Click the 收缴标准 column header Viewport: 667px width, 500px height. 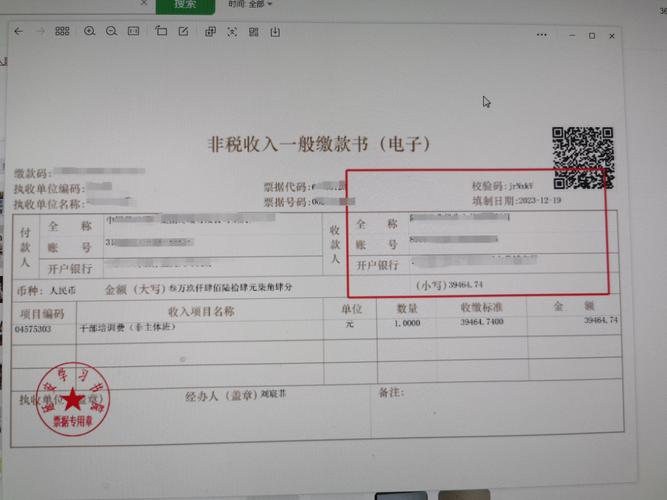pos(482,307)
